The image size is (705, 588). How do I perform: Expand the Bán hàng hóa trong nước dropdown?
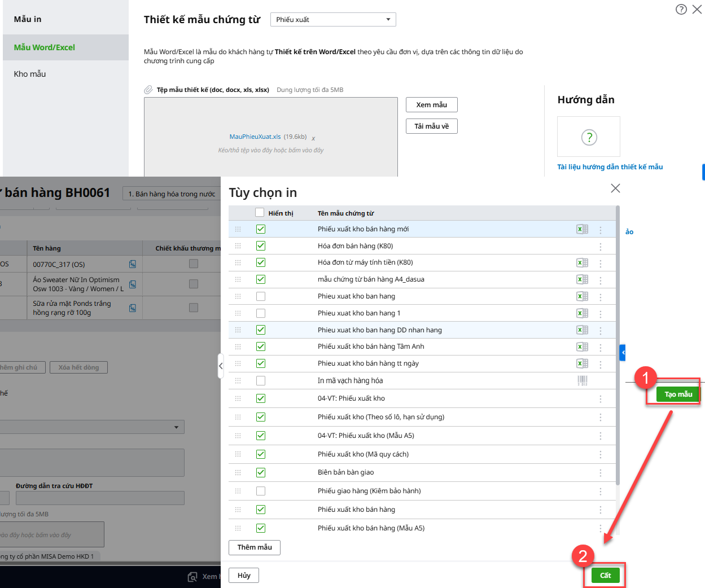172,194
